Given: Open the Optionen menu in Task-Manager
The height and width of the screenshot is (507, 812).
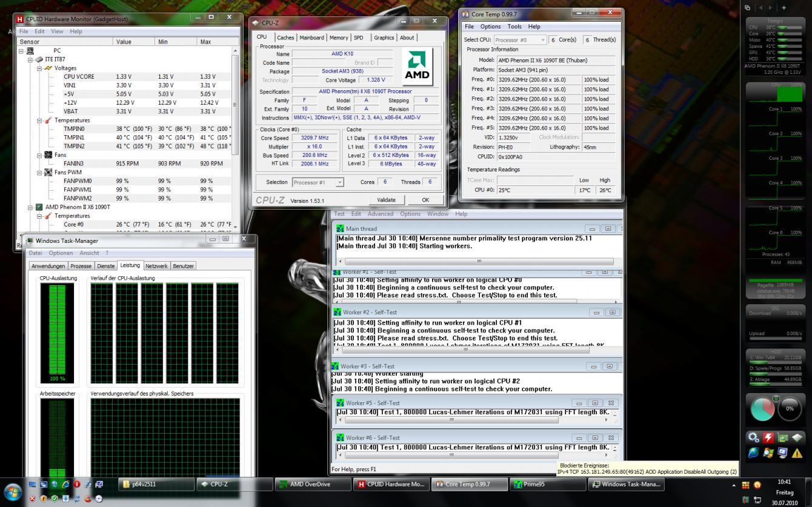Looking at the screenshot, I should tap(61, 253).
